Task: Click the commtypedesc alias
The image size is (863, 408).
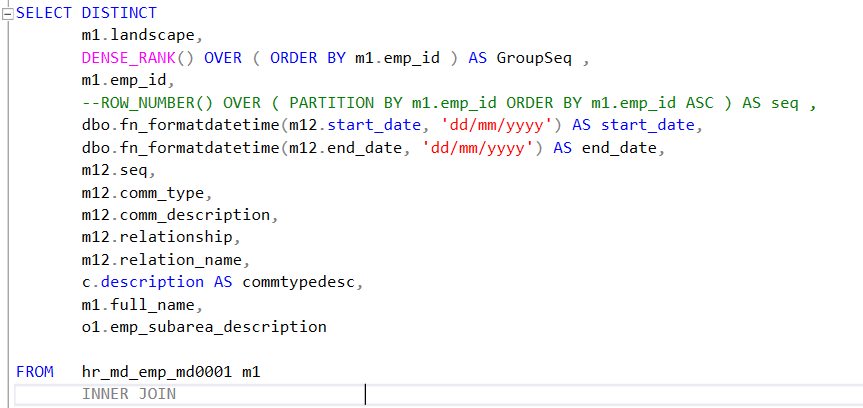Action: click(x=297, y=282)
